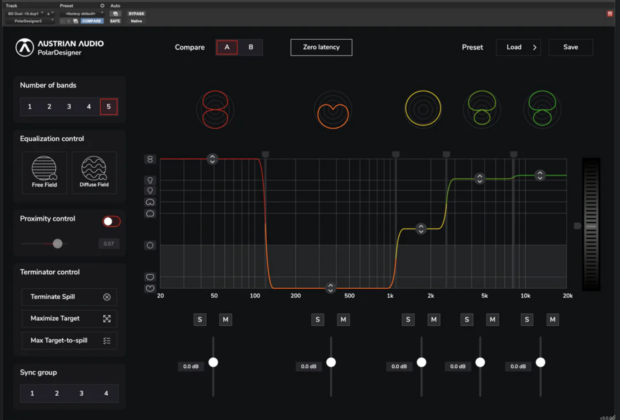Open the Preset Load menu
620x420 pixels.
click(x=518, y=47)
